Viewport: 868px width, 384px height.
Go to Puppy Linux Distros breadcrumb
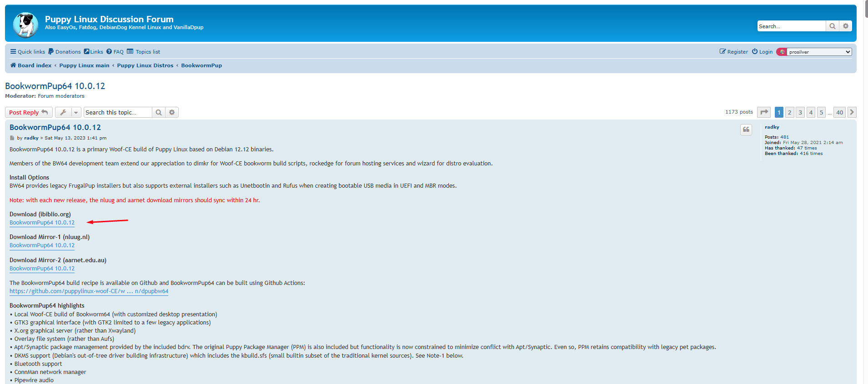(145, 65)
